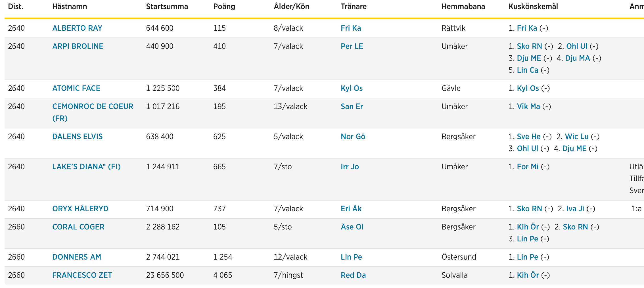644x288 pixels.
Task: Open the ORYX HÅLERYD horse page
Action: coord(80,209)
